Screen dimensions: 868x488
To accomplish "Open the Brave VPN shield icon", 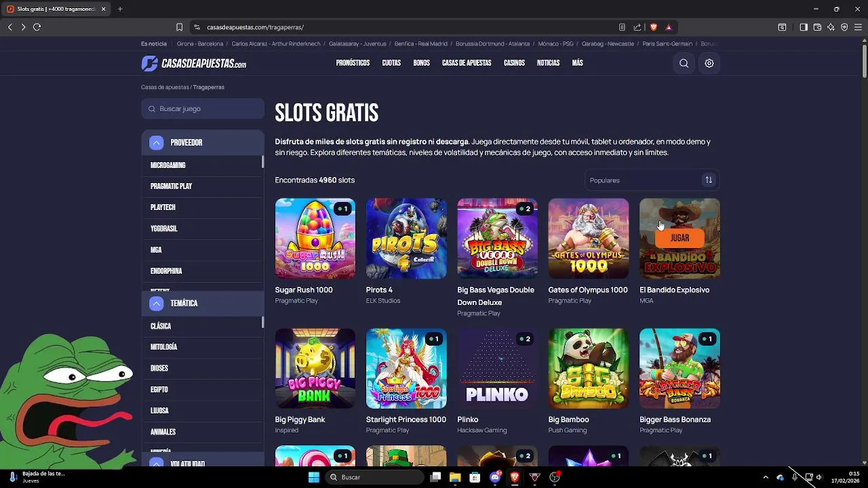I will (x=844, y=27).
